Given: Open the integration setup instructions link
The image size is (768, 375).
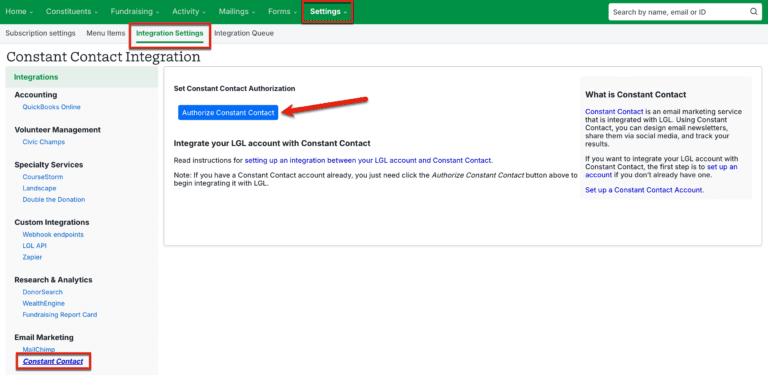Looking at the screenshot, I should tap(368, 160).
